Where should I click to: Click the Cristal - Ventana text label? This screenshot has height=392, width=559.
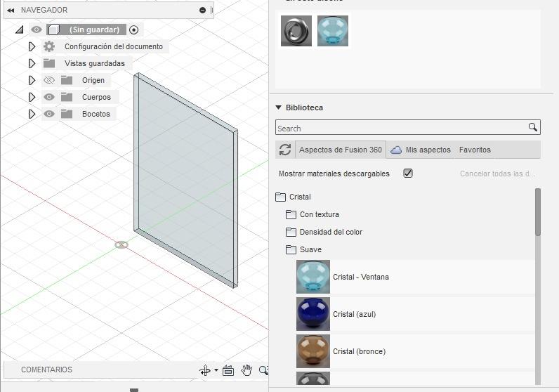click(361, 277)
